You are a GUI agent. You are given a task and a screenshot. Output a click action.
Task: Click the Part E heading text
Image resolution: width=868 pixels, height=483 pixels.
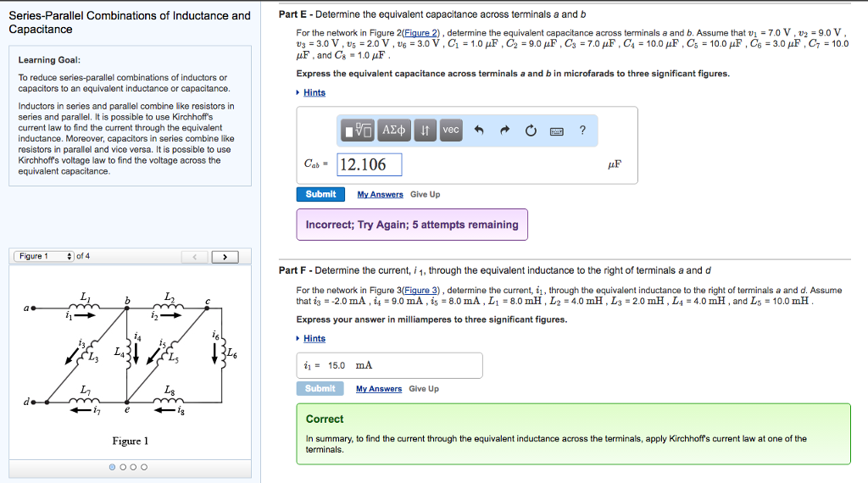tap(432, 14)
